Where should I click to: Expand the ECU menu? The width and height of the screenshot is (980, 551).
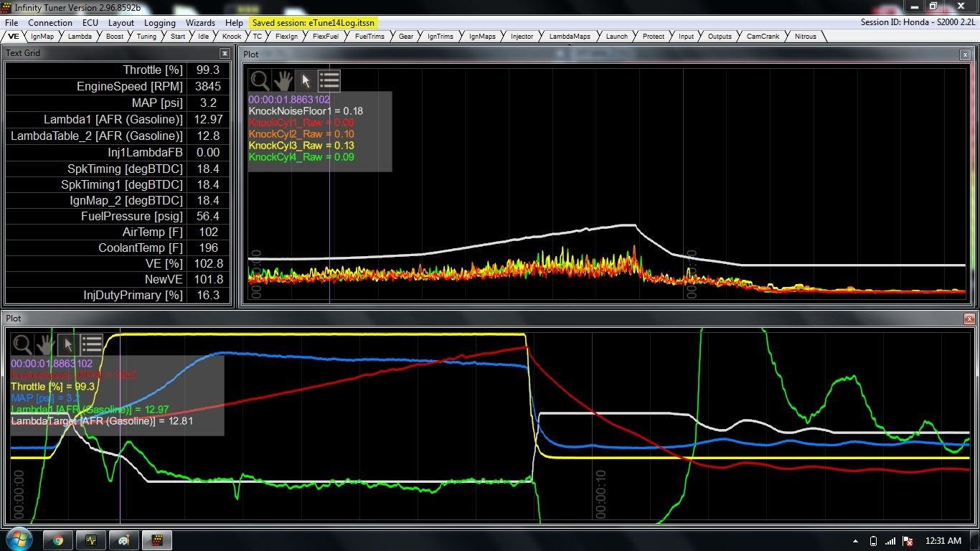pos(90,23)
